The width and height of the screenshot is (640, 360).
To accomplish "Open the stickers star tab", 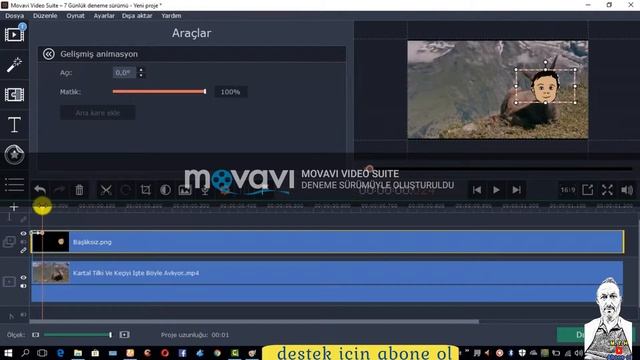I will pyautogui.click(x=14, y=155).
